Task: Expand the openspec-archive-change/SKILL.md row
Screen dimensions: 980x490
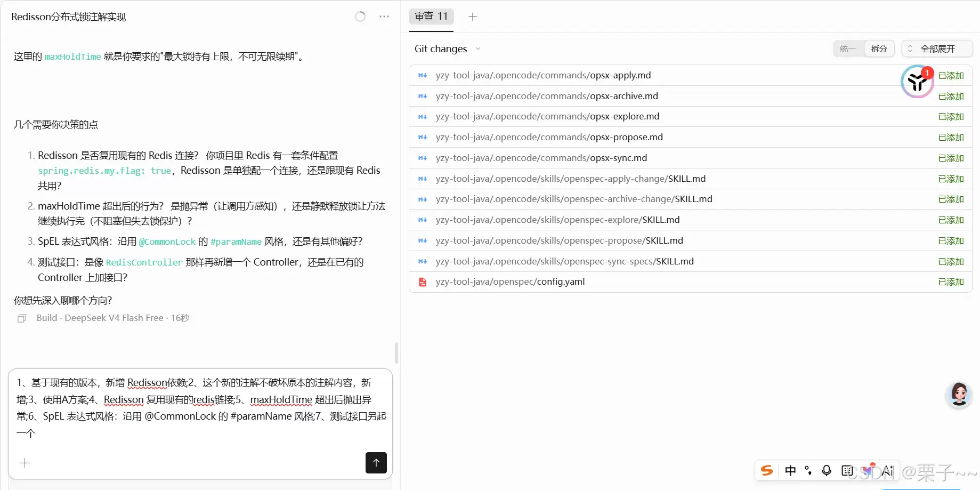Action: (691, 199)
